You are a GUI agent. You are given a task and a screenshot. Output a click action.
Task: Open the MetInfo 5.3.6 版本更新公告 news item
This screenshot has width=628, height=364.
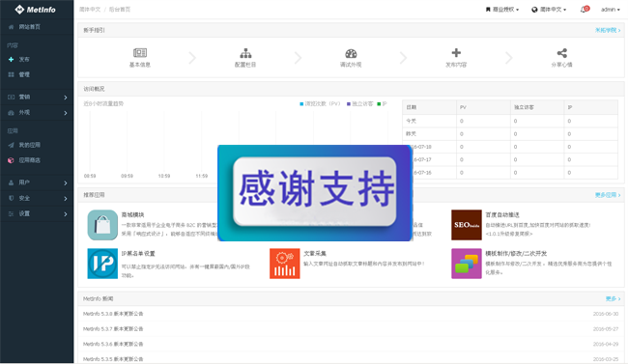[x=113, y=344]
